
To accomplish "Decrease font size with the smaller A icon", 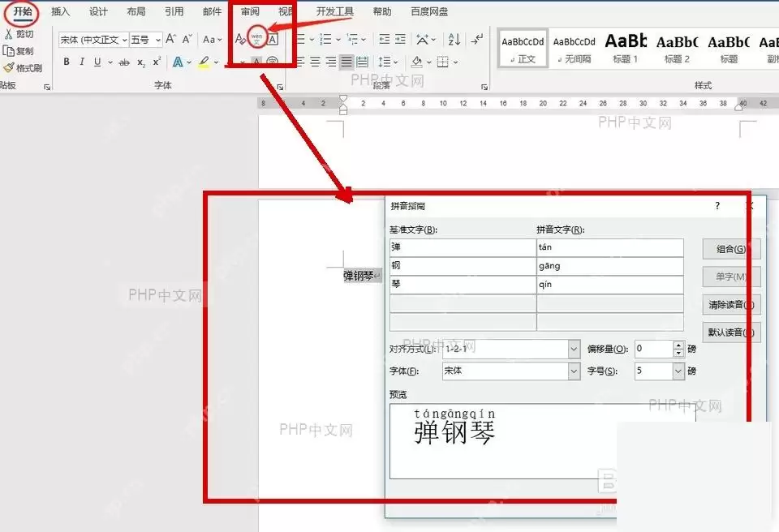I will coord(187,39).
